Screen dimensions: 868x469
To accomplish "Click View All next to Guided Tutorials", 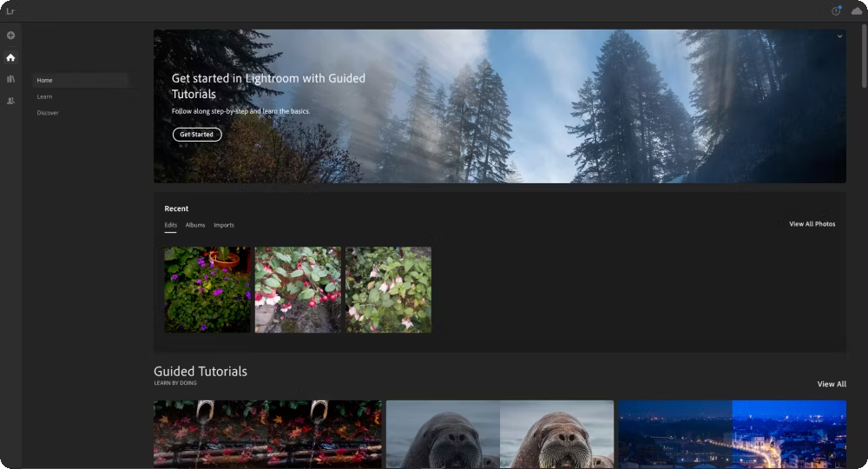I will (832, 384).
